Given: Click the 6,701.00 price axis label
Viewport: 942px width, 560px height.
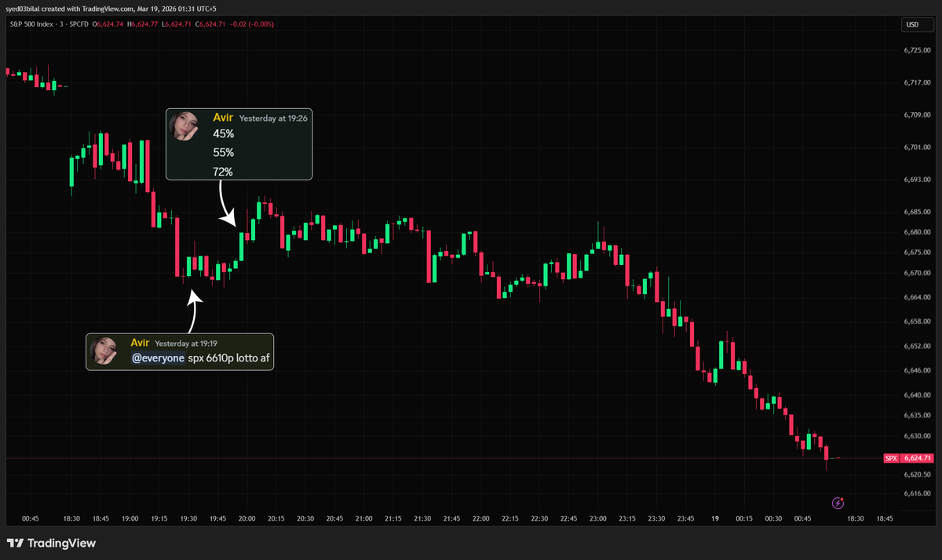Looking at the screenshot, I should coord(917,147).
